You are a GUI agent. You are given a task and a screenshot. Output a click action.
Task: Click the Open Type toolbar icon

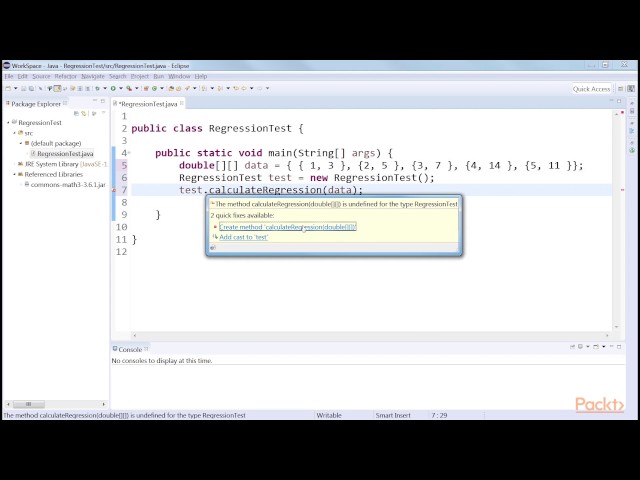click(x=171, y=88)
